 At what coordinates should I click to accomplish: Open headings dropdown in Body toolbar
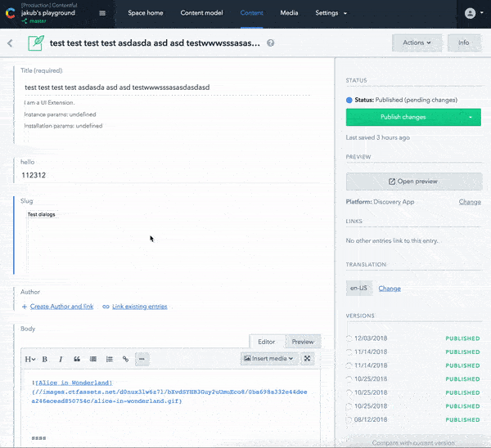coord(30,359)
